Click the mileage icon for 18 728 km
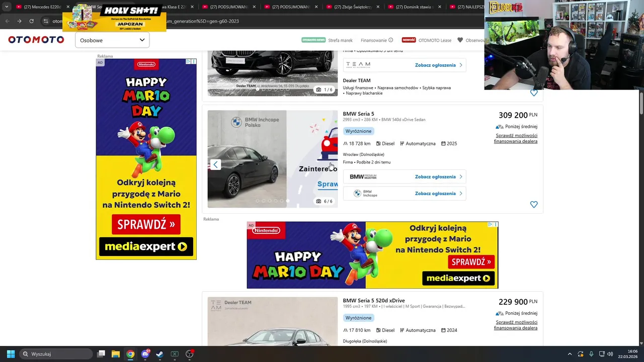The image size is (644, 362). tap(346, 144)
